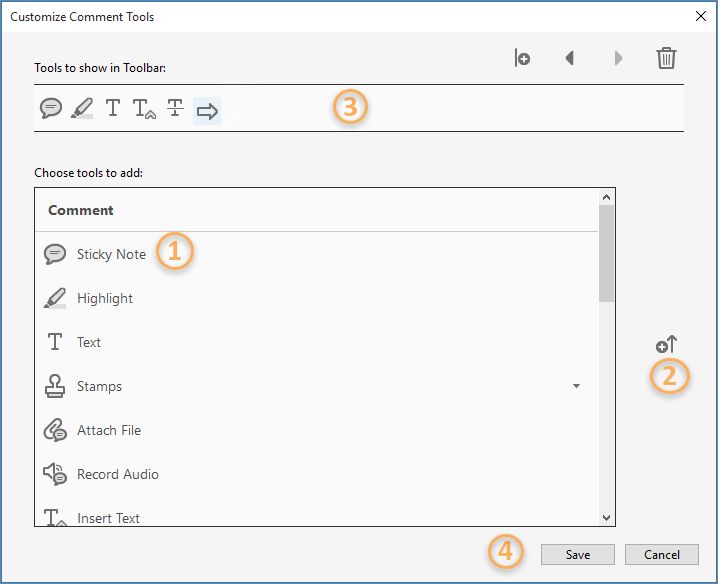Close the Customize Comment Tools dialog
Image resolution: width=718 pixels, height=584 pixels.
[x=700, y=16]
